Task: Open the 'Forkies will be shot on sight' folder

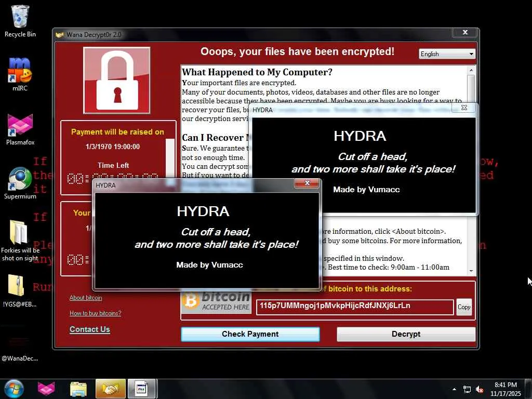Action: click(20, 240)
